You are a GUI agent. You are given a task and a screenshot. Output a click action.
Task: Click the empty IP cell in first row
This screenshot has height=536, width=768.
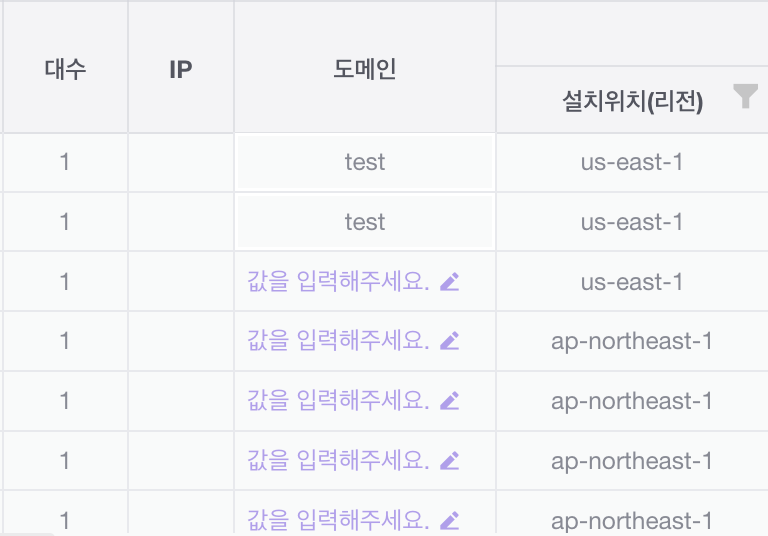tap(181, 162)
